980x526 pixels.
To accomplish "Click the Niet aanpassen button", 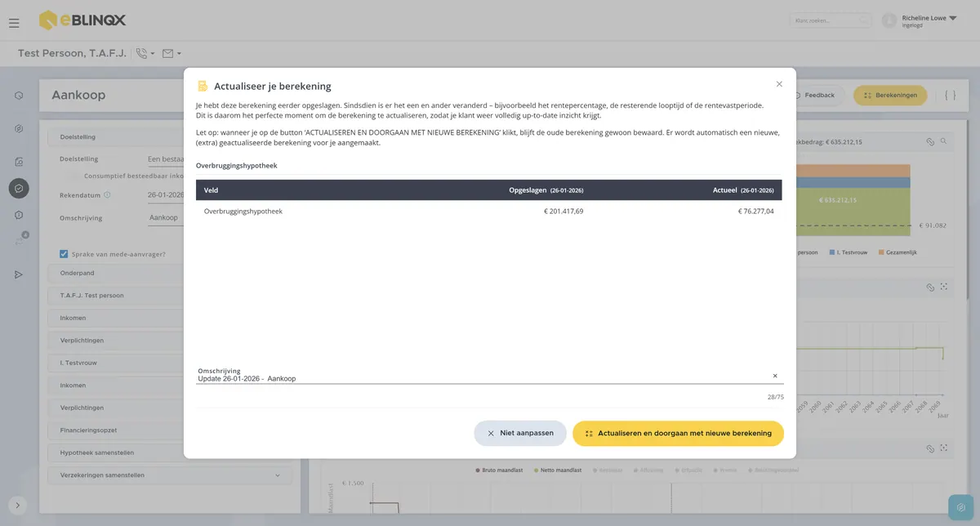I will tap(520, 434).
